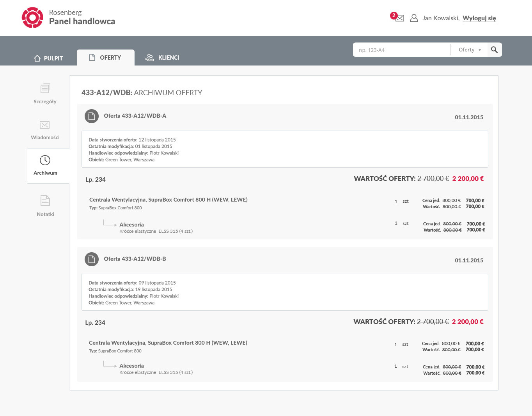532x416 pixels.
Task: Open the Oferta 433-A12/WDB-A title
Action: [x=135, y=116]
